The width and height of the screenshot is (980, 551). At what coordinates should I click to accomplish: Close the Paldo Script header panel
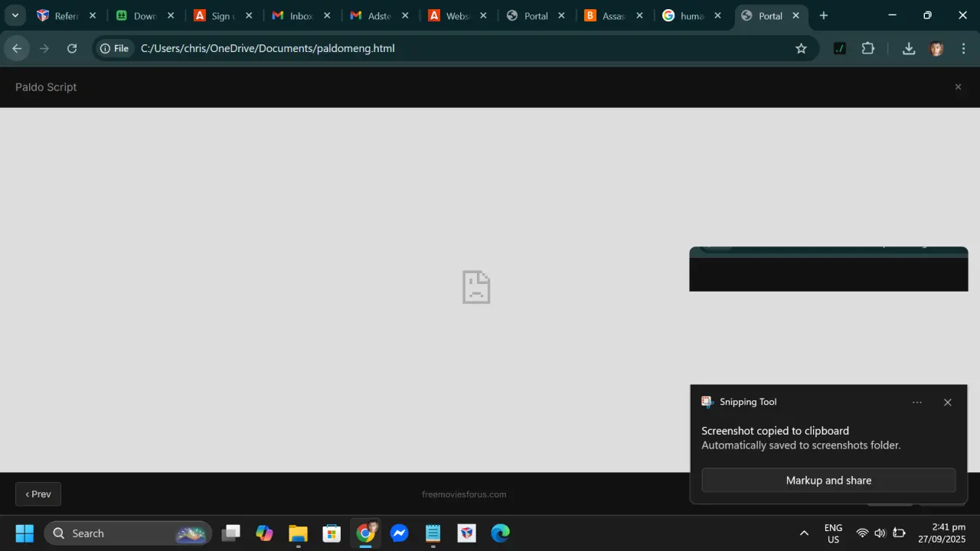(958, 87)
